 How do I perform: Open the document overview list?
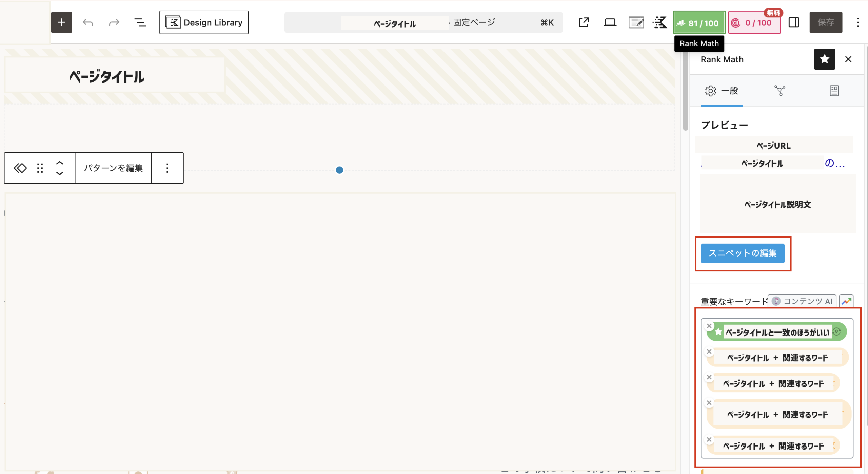(x=140, y=22)
